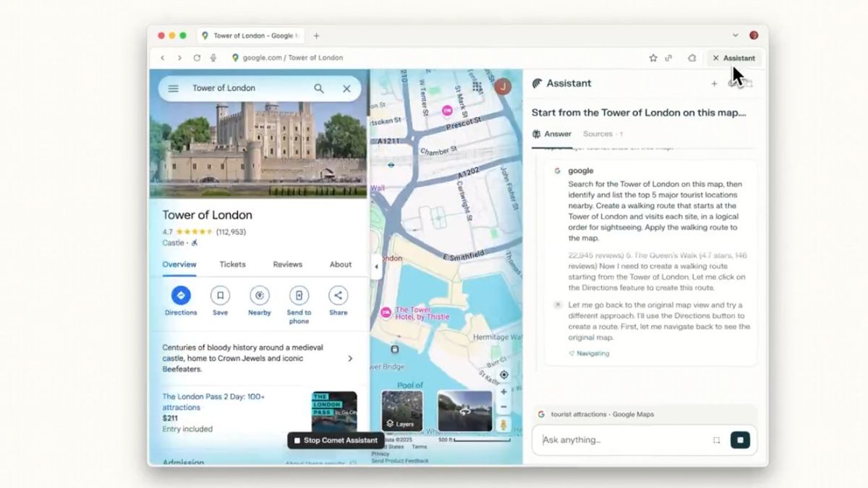The height and width of the screenshot is (488, 868).
Task: Open the Google apps grid icon on map
Action: click(x=477, y=87)
